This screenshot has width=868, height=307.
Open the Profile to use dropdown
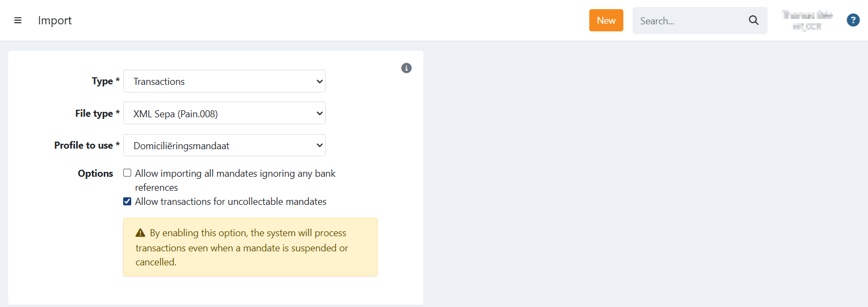(224, 145)
